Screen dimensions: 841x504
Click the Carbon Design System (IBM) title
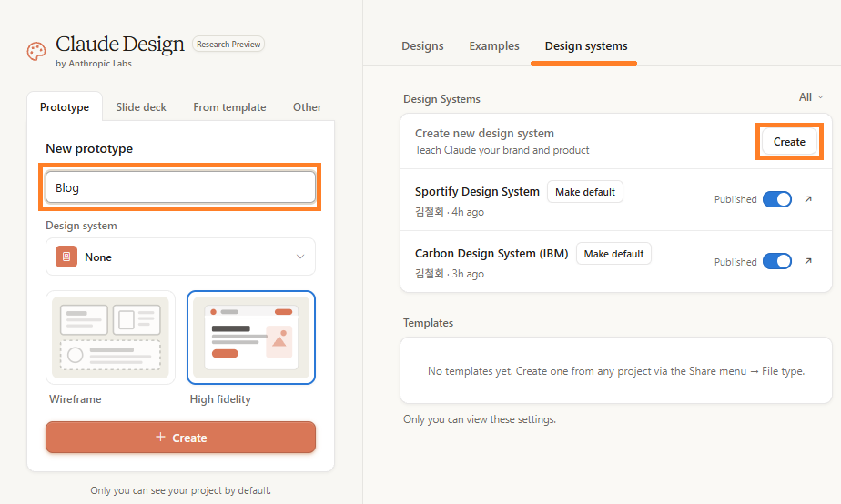point(491,253)
